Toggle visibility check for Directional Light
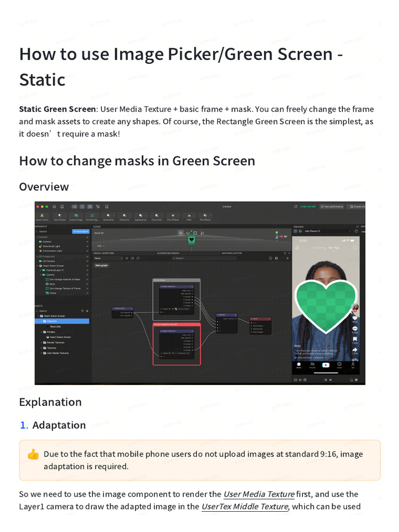 tap(87, 246)
